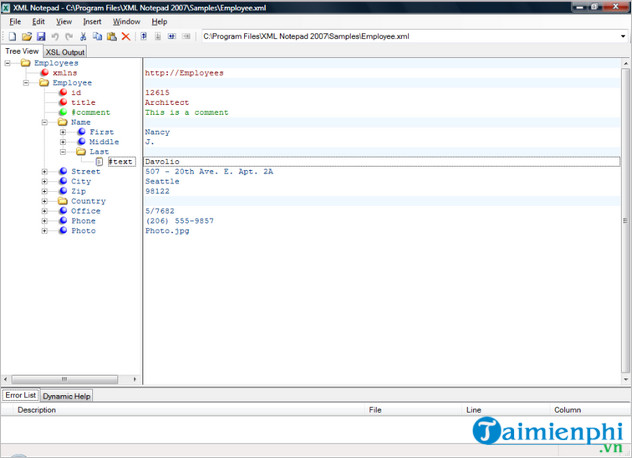The image size is (632, 458).
Task: Collapse the Employees root node
Action: pos(9,63)
